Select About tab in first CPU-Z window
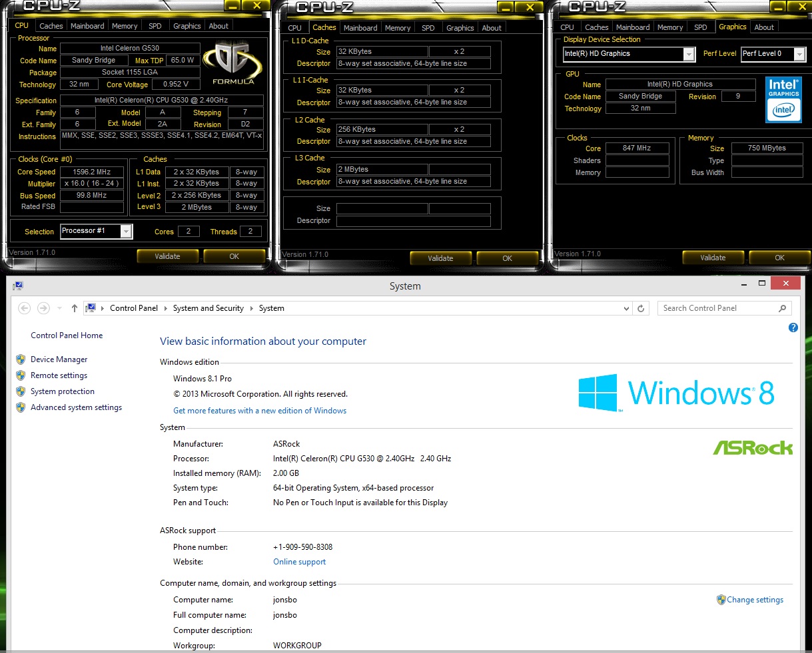This screenshot has height=653, width=812. tap(218, 26)
